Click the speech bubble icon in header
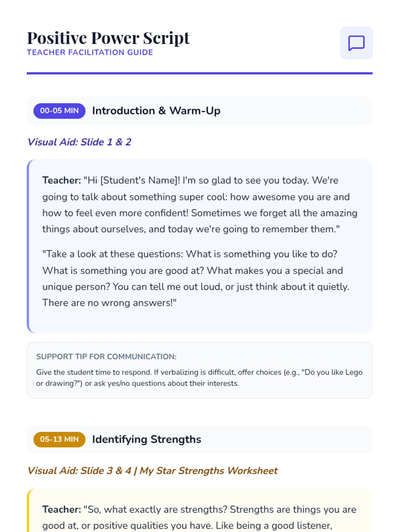Screen dimensions: 399x532 tap(356, 43)
